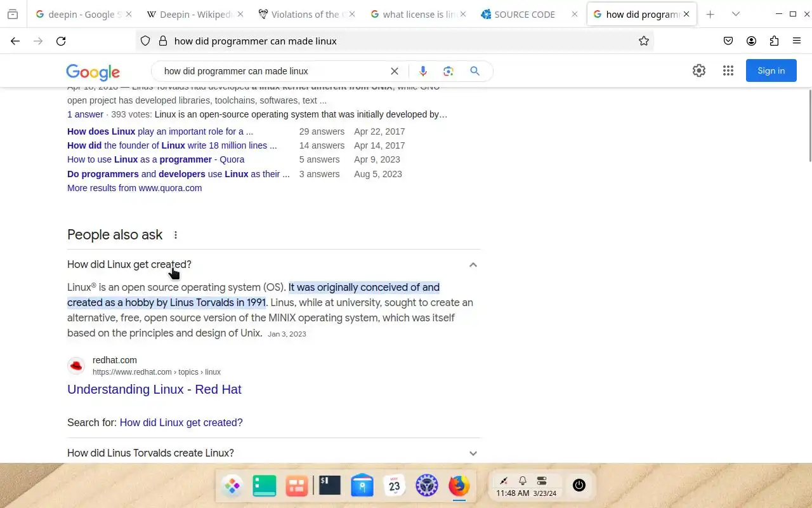Viewport: 812px width, 508px height.
Task: Go to the Google logo homepage
Action: coord(93,72)
